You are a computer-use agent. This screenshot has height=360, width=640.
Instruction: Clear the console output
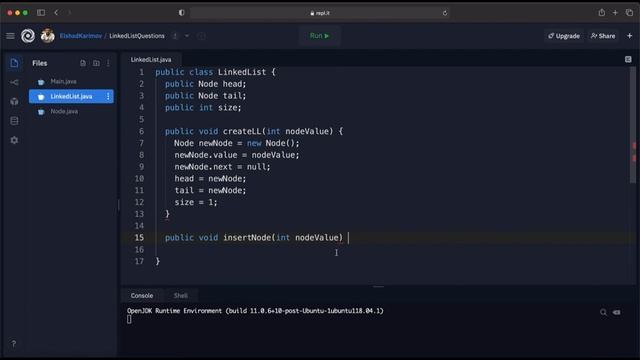616,312
